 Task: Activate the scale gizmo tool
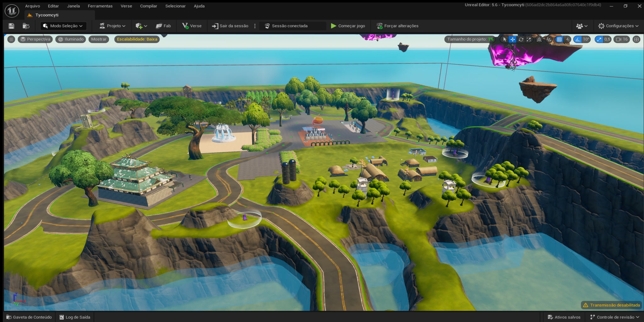coord(529,39)
